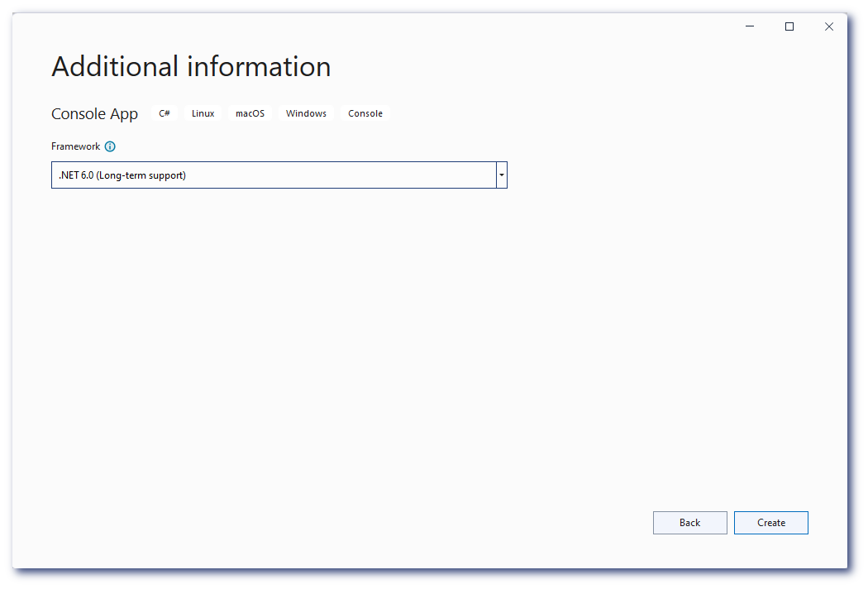868x589 pixels.
Task: Click the Create button
Action: 770,523
